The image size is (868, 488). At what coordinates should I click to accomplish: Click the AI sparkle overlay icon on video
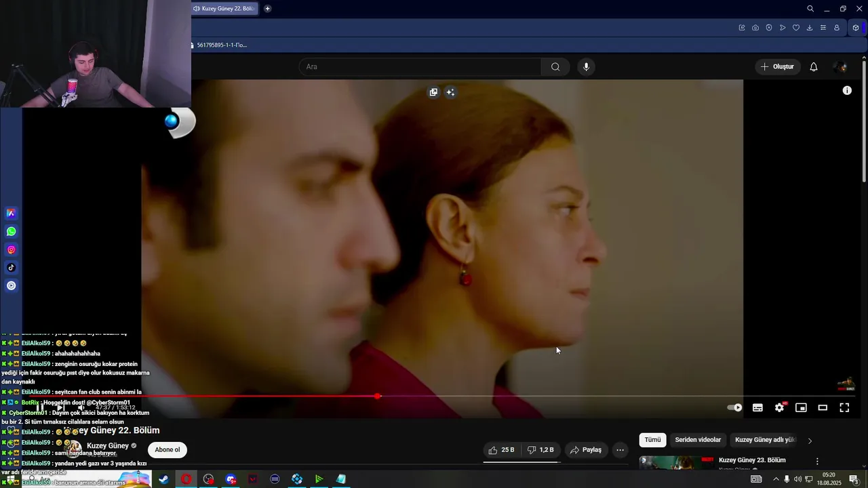450,92
